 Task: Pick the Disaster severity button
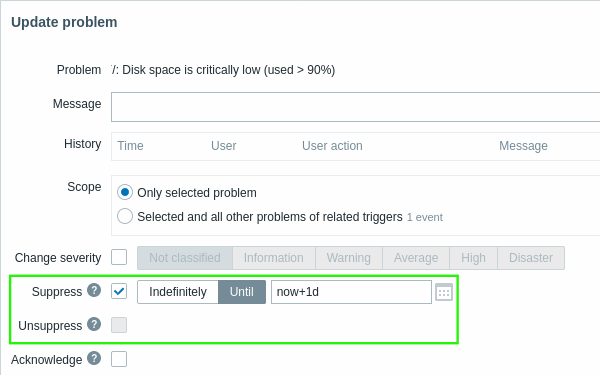531,258
